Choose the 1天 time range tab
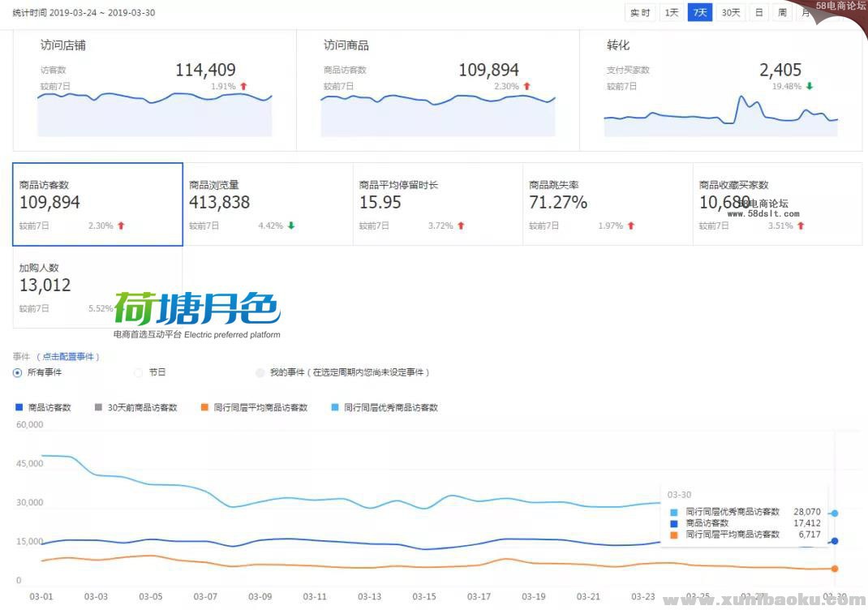Screen dimensions: 868x610 672,12
